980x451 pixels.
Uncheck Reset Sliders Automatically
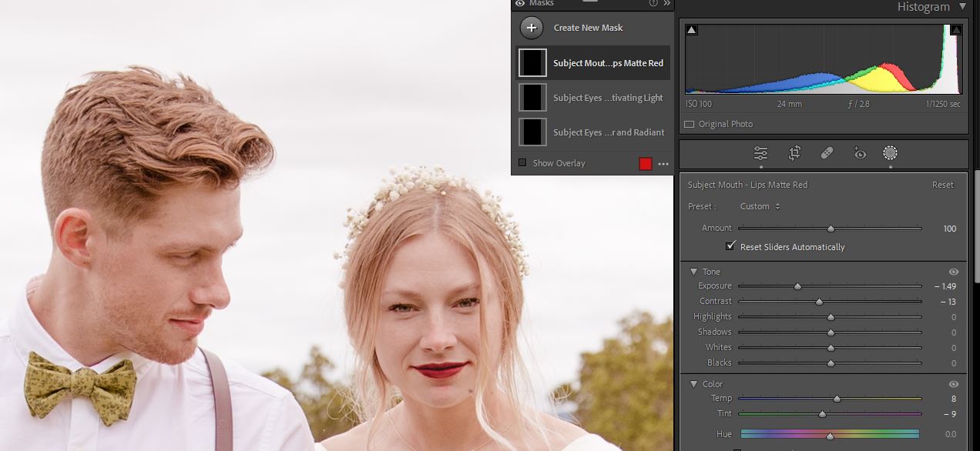730,246
